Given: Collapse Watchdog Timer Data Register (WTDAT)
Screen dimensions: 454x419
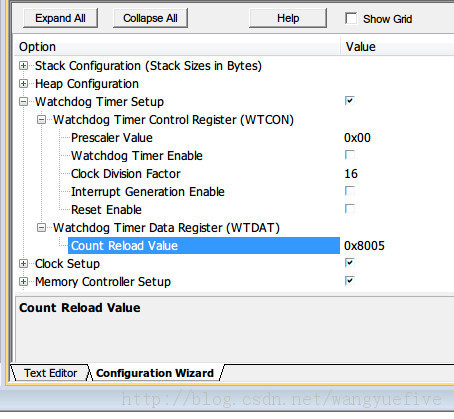Looking at the screenshot, I should (41, 227).
